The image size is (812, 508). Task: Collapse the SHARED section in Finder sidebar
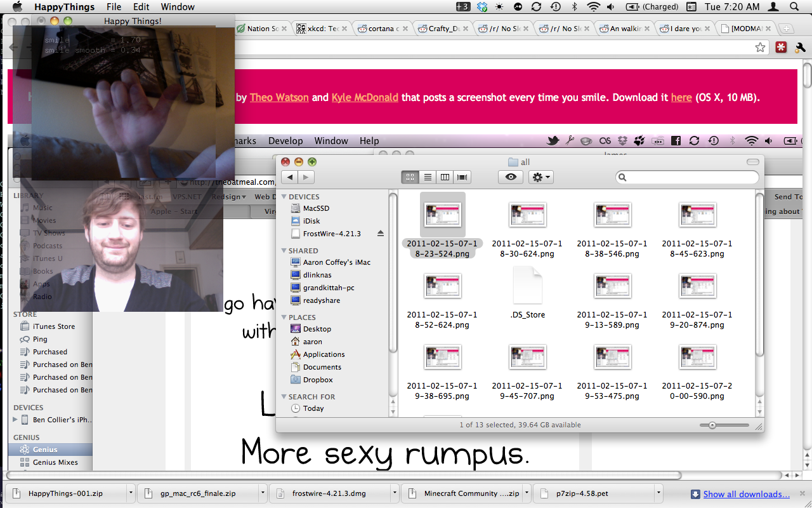[x=284, y=251]
